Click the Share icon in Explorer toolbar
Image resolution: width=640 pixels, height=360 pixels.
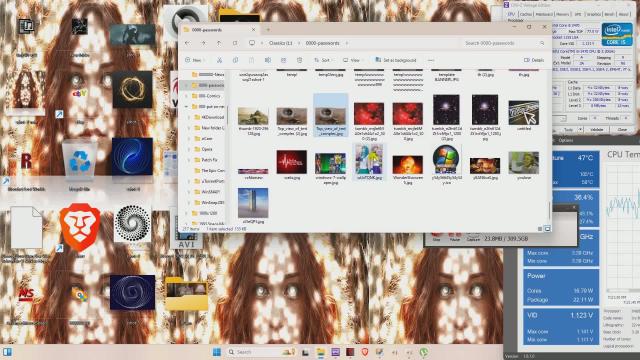(283, 60)
